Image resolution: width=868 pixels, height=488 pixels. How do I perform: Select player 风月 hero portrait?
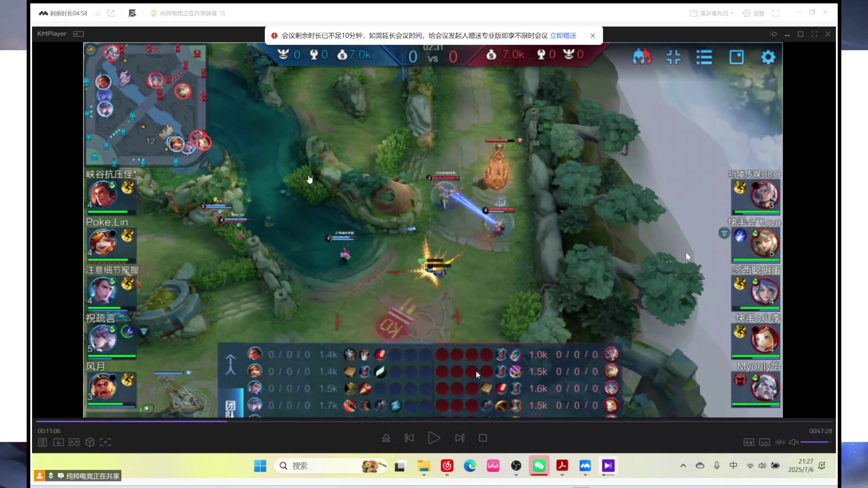103,386
